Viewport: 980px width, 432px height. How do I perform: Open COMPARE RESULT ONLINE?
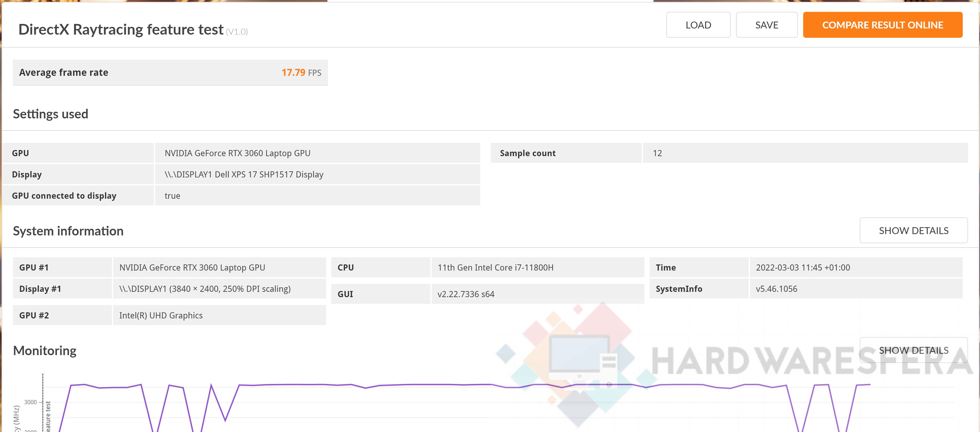tap(883, 25)
